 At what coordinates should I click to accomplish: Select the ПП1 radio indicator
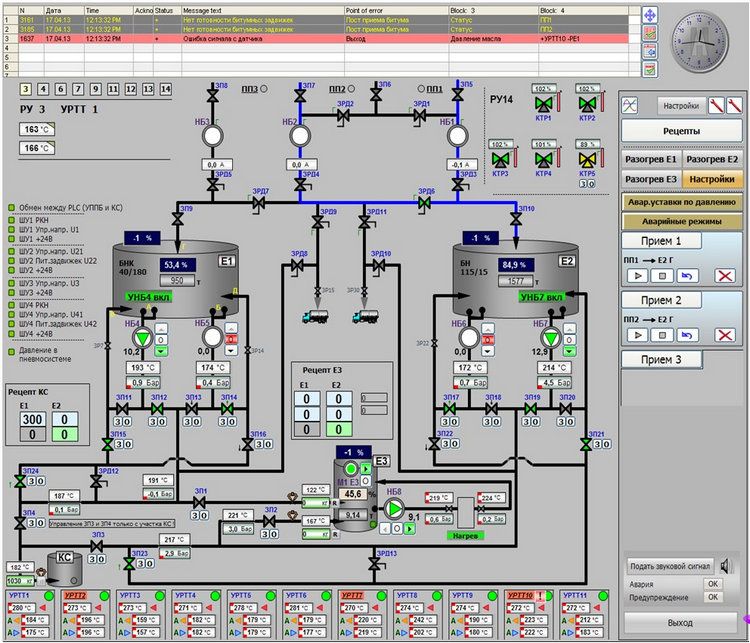[421, 89]
